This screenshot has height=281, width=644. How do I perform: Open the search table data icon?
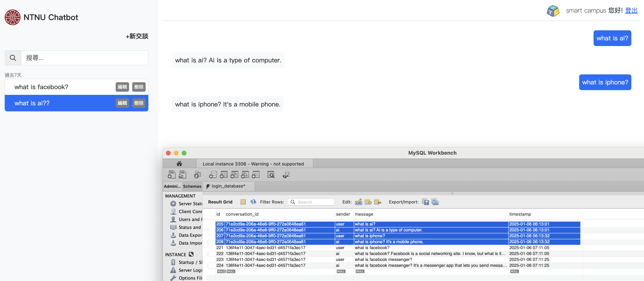pyautogui.click(x=271, y=175)
